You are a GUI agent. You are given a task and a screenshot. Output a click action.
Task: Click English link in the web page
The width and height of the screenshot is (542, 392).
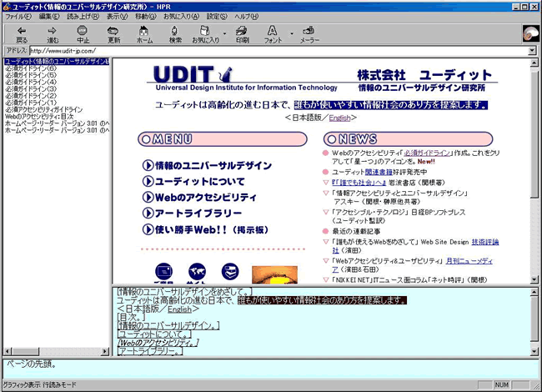(x=339, y=118)
